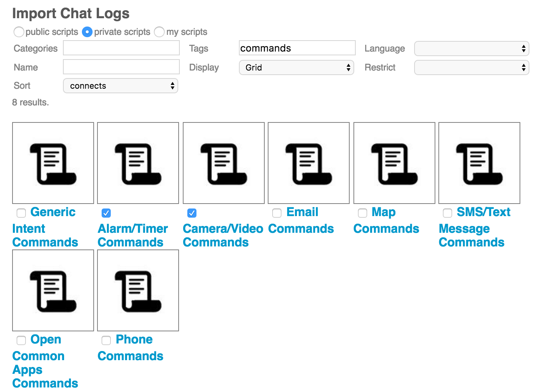Check the Phone Commands checkbox
The width and height of the screenshot is (559, 392).
(x=106, y=340)
